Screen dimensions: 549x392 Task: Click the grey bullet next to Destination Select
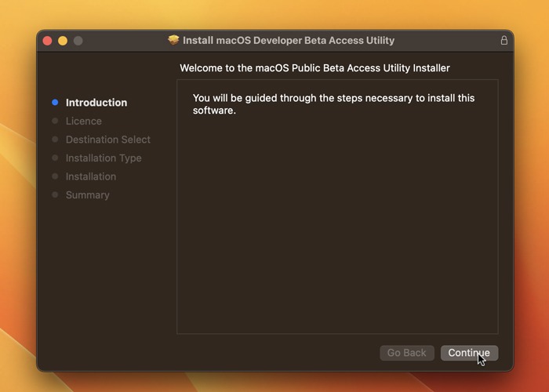point(55,140)
